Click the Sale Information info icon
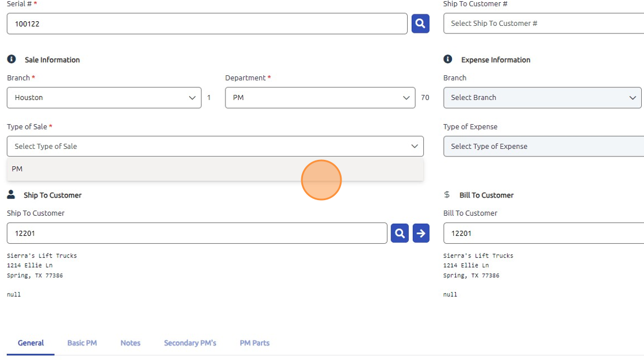Viewport: 644px width, 360px height. tap(11, 59)
